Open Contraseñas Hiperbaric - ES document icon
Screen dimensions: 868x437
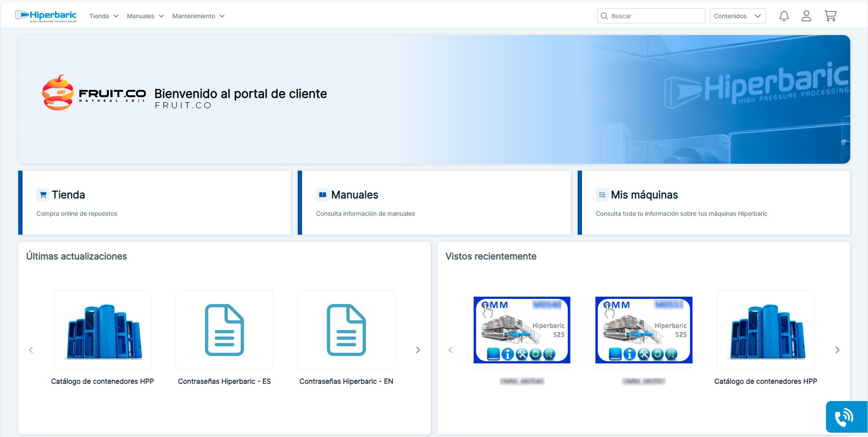tap(224, 330)
